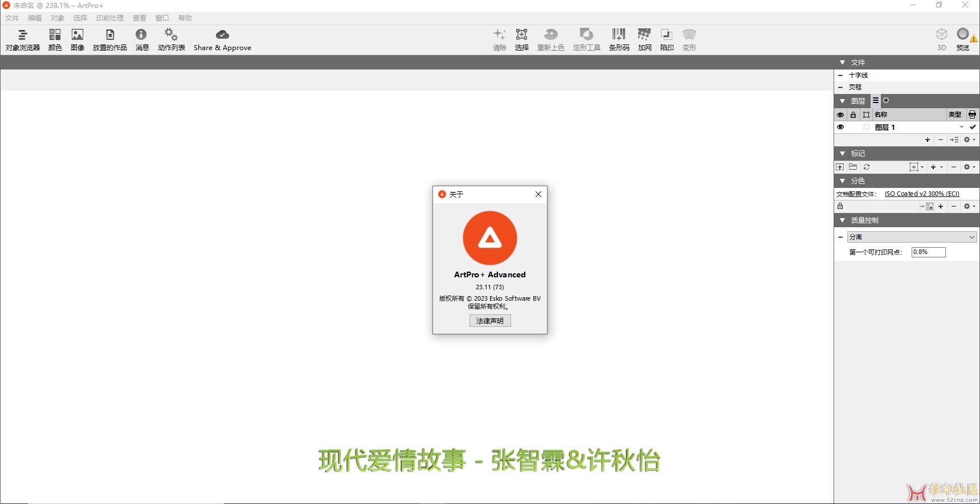Open the 分离 dropdown in quality control

(912, 237)
